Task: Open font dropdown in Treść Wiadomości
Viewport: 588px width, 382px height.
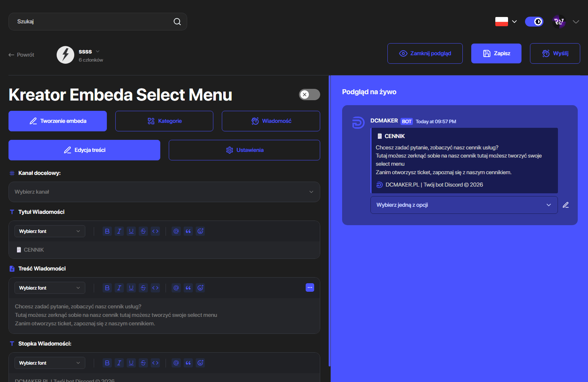Action: (50, 288)
